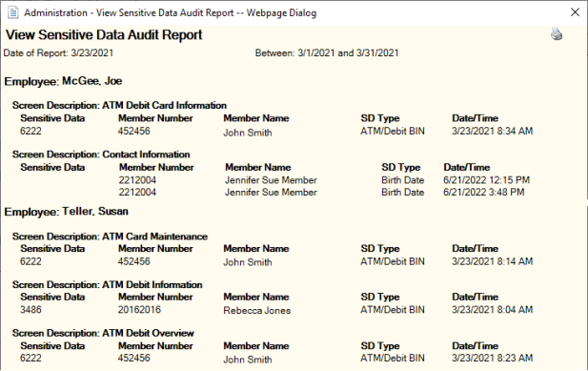The height and width of the screenshot is (371, 588).
Task: Click "Date of Report: 3/23/2021" text
Action: tap(58, 52)
